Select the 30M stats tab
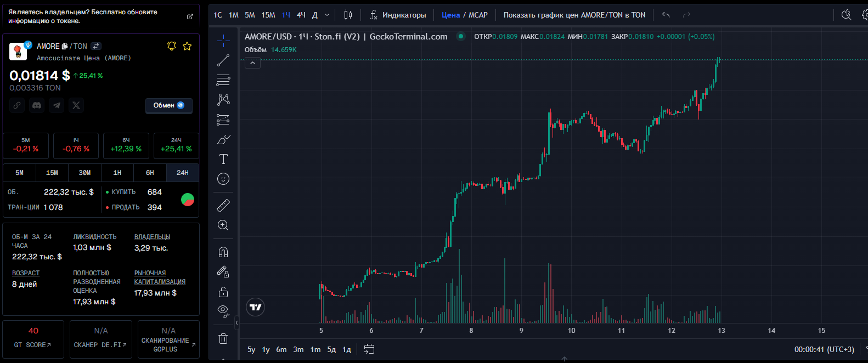This screenshot has width=868, height=363. click(x=84, y=173)
